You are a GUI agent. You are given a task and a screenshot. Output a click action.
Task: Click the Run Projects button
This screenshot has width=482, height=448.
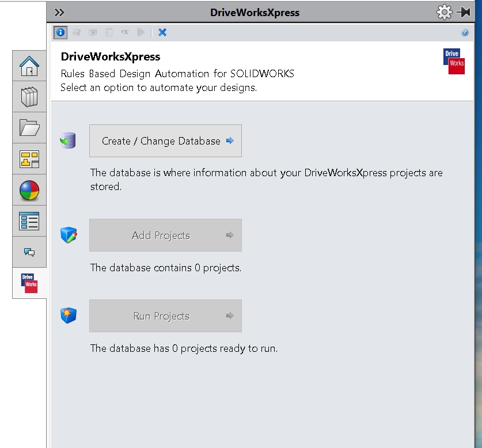[165, 316]
